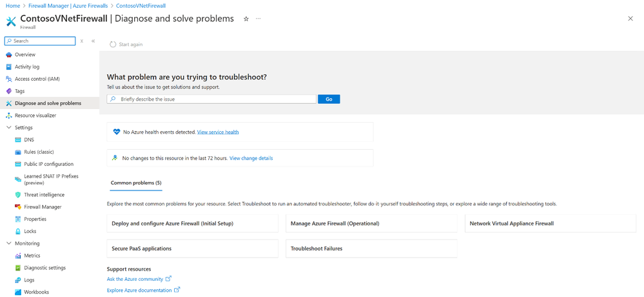Open Diagnose and solve problems menu item
This screenshot has width=644, height=297.
tap(50, 103)
